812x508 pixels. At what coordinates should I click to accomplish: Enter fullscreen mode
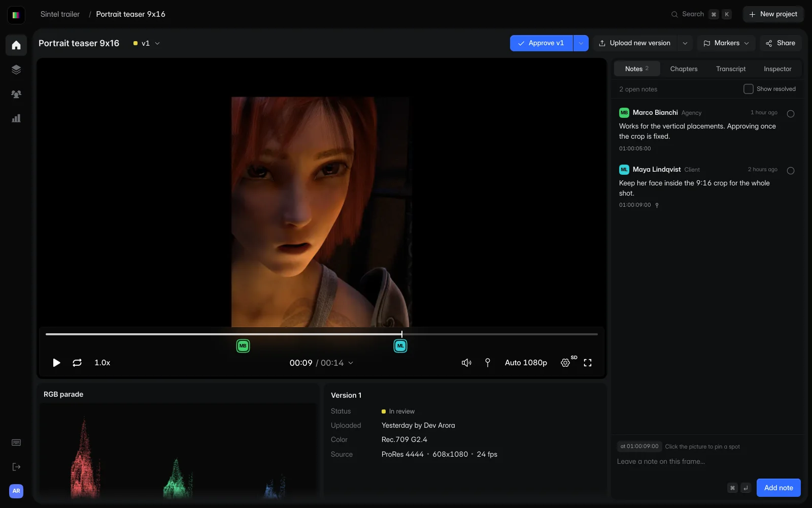pos(588,363)
